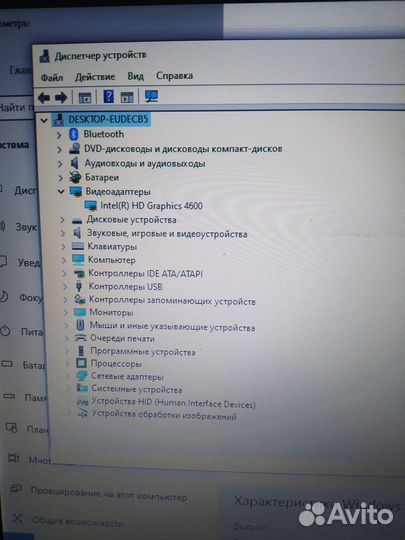The width and height of the screenshot is (405, 540).
Task: Select the Компьютер category label
Action: 112,260
